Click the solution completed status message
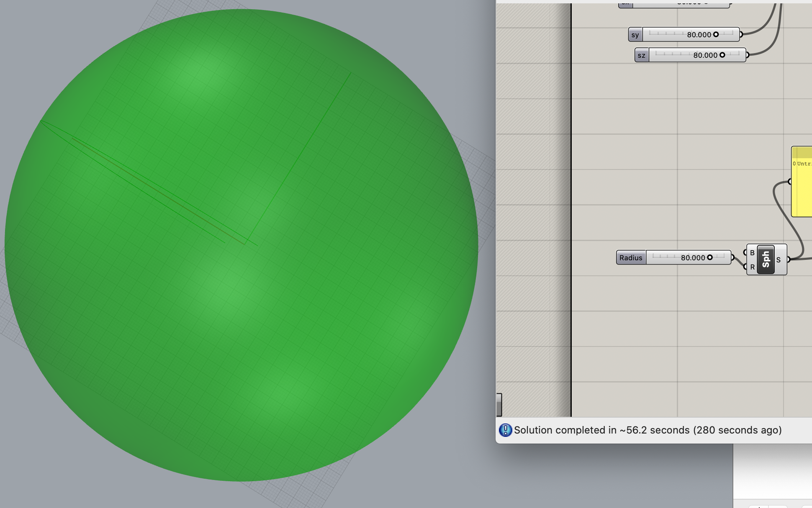812x508 pixels. click(648, 430)
